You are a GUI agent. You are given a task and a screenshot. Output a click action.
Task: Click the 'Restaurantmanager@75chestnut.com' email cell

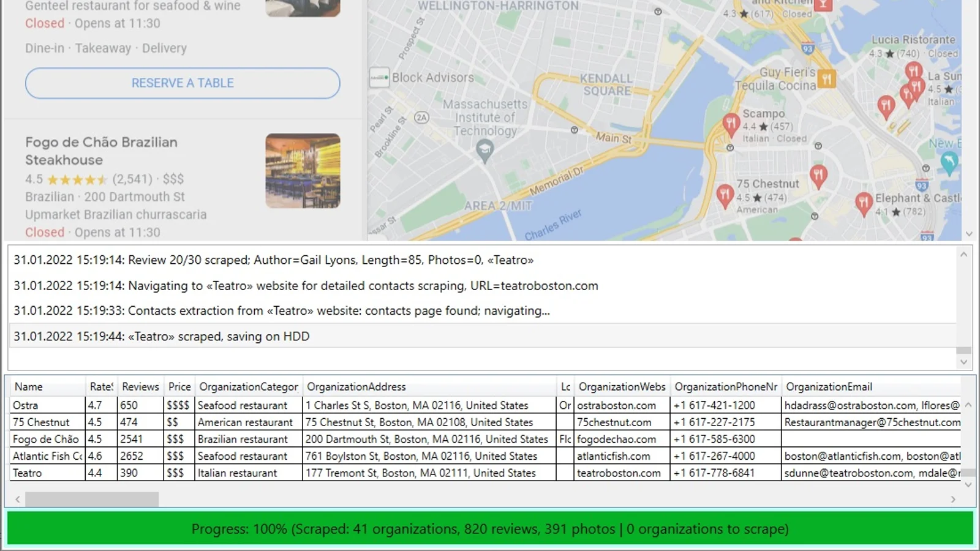(x=872, y=422)
